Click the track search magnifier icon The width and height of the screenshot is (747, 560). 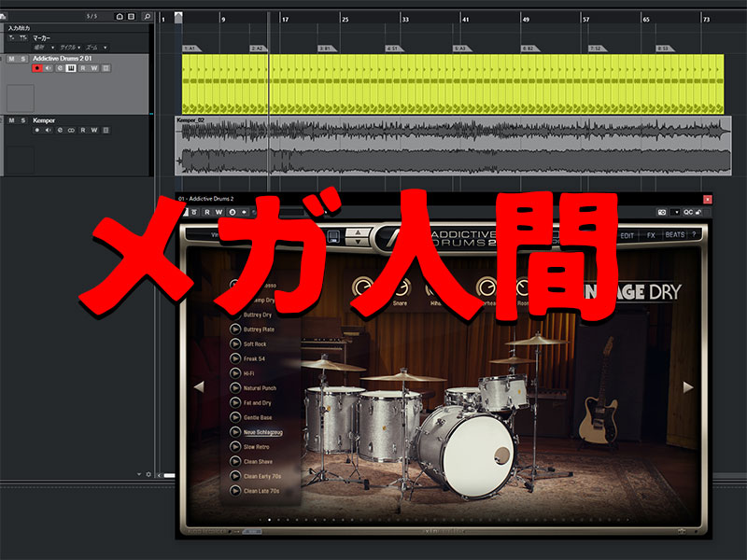tap(147, 17)
